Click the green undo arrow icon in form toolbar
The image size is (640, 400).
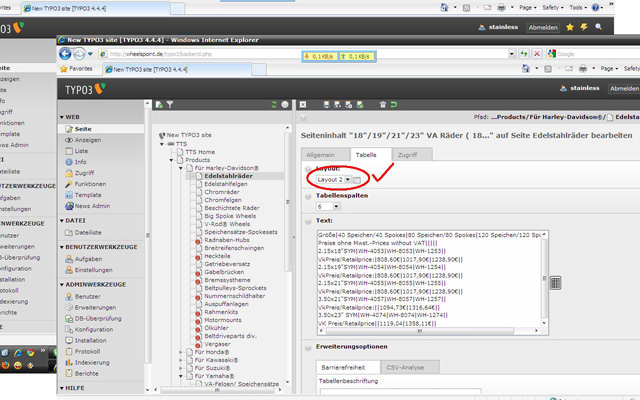click(393, 105)
